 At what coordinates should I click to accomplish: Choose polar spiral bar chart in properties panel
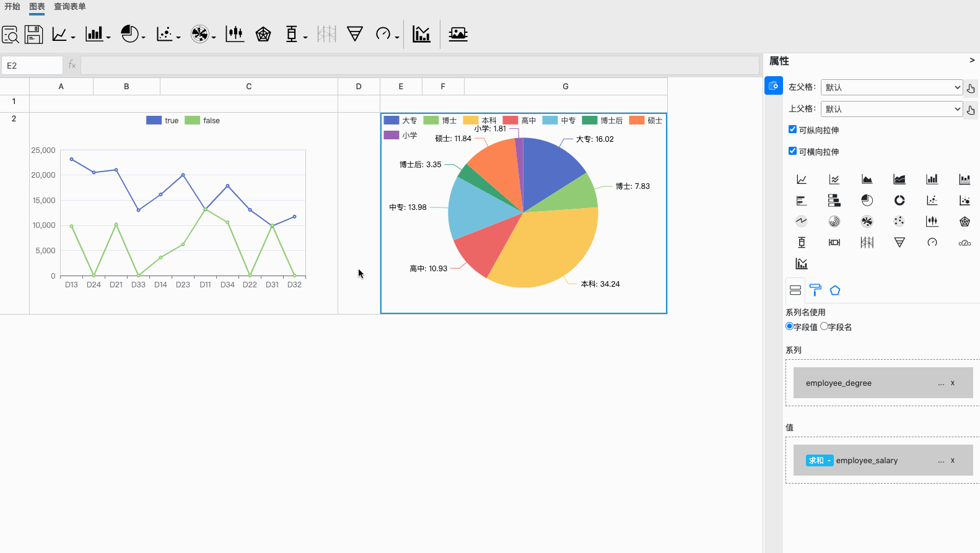pos(834,221)
